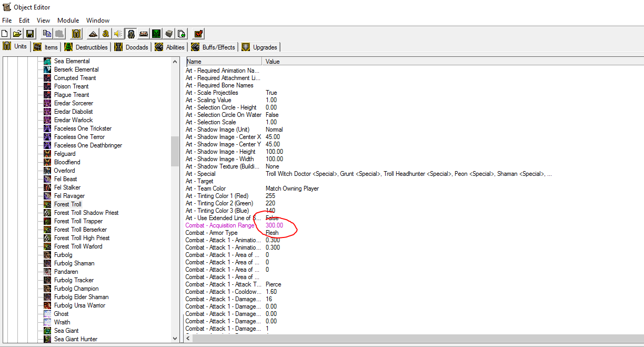Click the Test Map checkmark icon
This screenshot has height=347, width=644.
pos(198,34)
